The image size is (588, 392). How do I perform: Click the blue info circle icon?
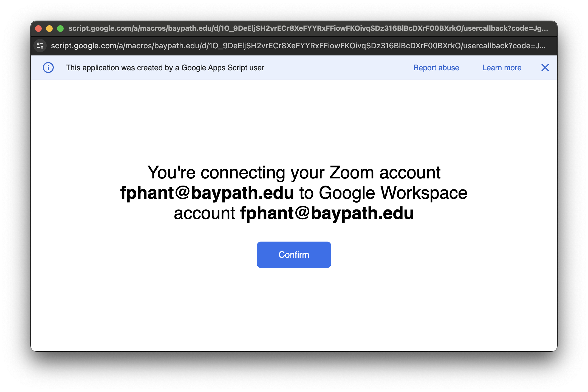pyautogui.click(x=48, y=68)
